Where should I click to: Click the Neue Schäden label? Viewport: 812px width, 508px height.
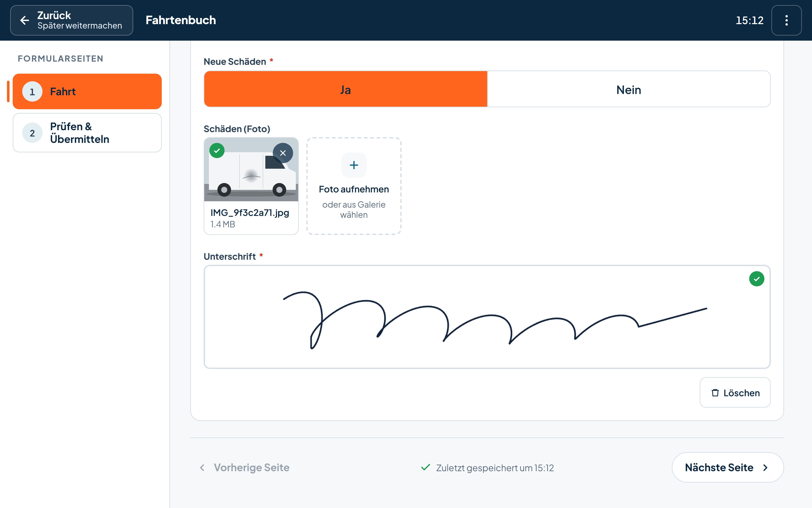tap(235, 61)
